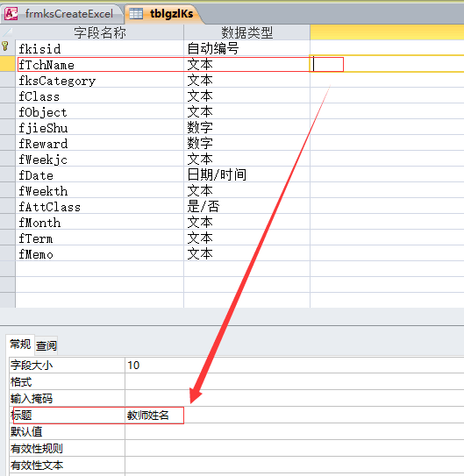Click the 默认值 property value box
Viewport: 464px width, 476px height.
(294, 431)
